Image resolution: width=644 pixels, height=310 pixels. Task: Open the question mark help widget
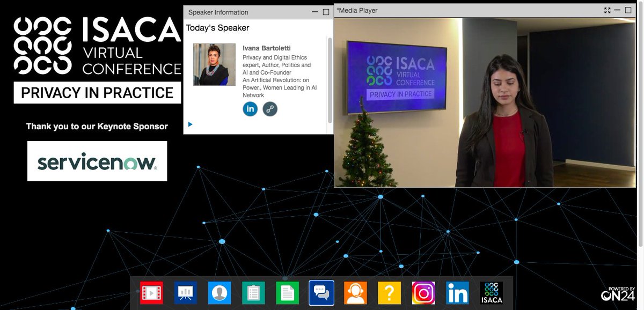389,292
